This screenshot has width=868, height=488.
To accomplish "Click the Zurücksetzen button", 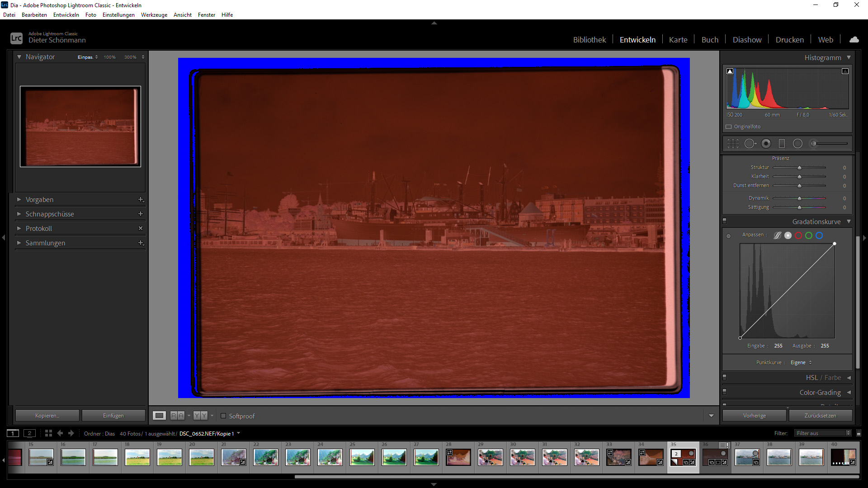I will click(x=820, y=415).
